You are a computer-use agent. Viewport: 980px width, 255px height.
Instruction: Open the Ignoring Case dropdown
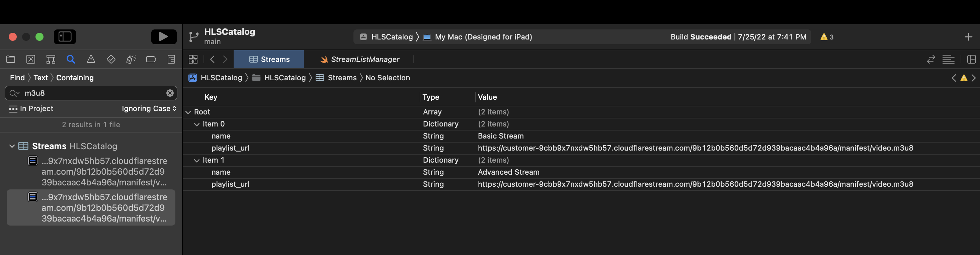pyautogui.click(x=149, y=108)
